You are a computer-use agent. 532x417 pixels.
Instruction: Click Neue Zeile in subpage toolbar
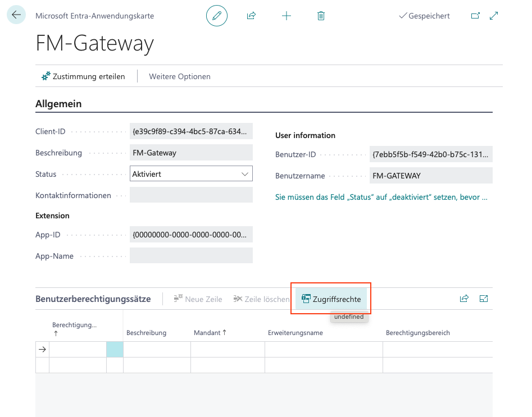point(198,299)
